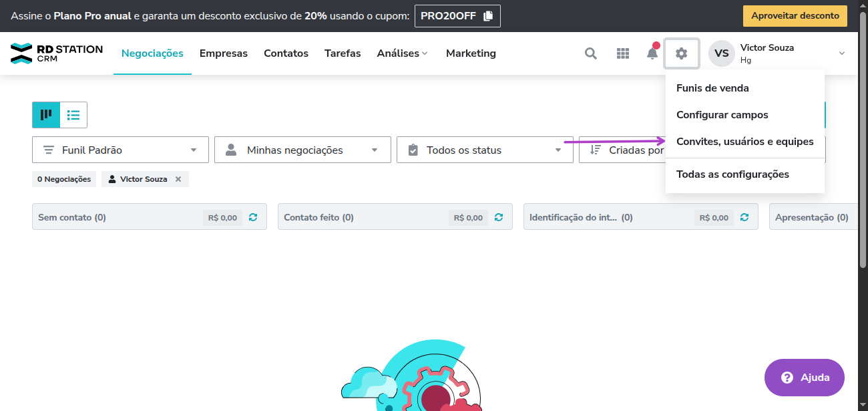Viewport: 868px width, 411px height.
Task: Open the RD Station CRM logo home
Action: pyautogui.click(x=57, y=53)
